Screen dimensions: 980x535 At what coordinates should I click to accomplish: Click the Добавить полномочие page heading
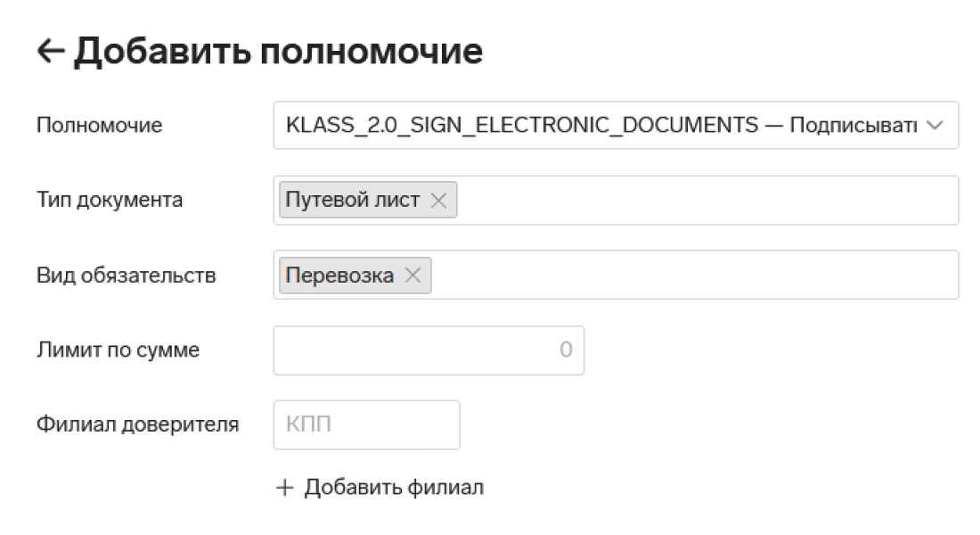[278, 52]
